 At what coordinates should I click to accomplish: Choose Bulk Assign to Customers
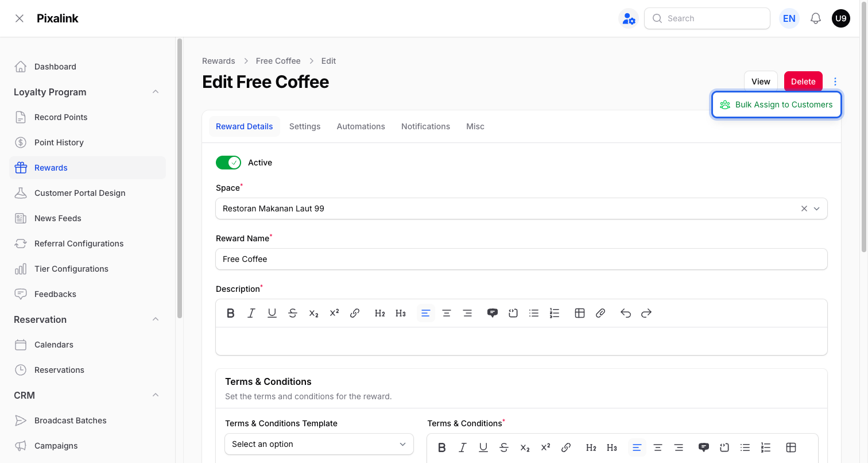[777, 105]
